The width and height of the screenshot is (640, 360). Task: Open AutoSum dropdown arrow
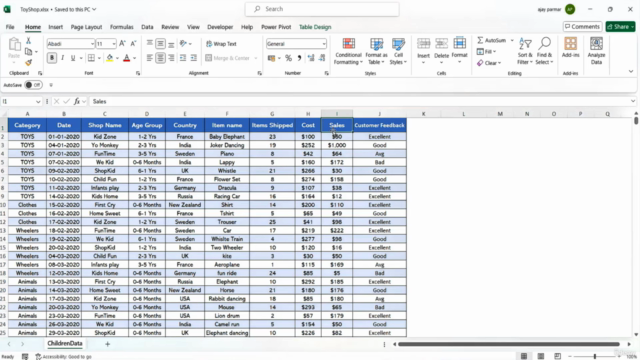click(x=512, y=40)
